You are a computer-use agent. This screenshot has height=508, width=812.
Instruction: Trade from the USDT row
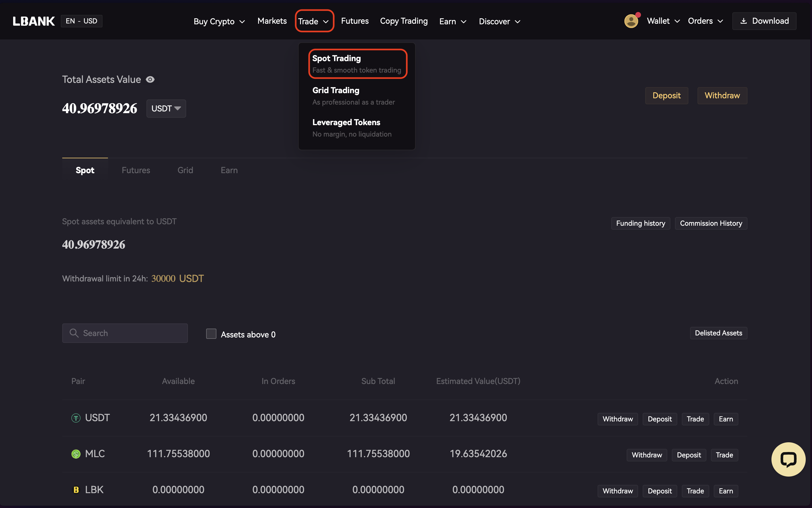(x=695, y=419)
